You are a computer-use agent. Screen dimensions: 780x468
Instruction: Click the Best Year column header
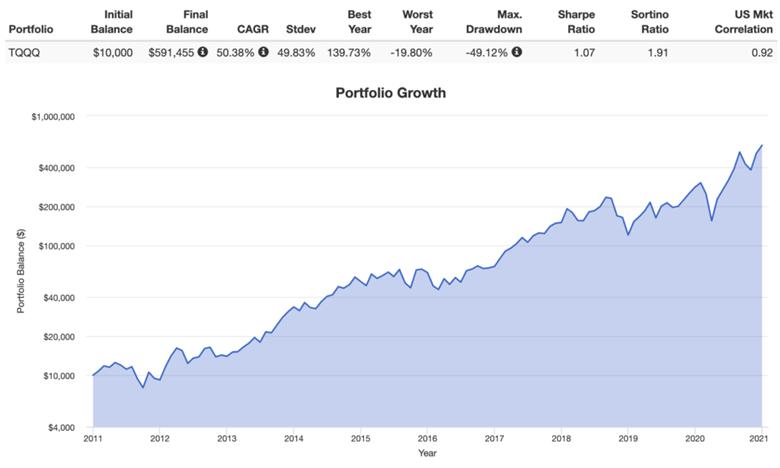coord(359,22)
